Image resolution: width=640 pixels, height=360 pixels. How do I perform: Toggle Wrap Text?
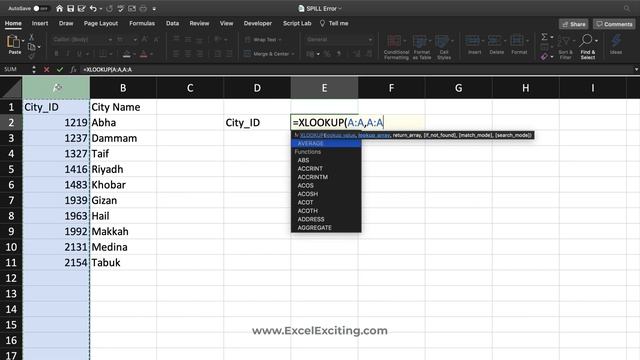(263, 40)
